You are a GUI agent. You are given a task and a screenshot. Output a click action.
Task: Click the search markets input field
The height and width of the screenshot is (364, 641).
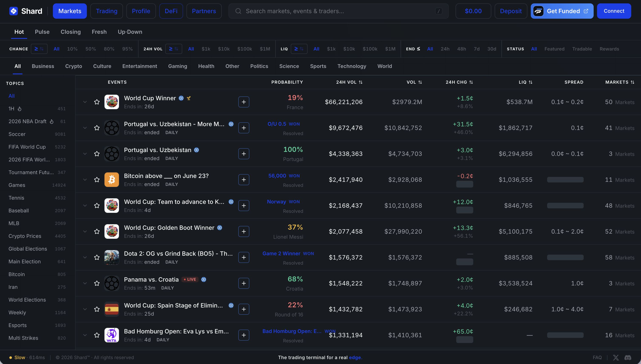pyautogui.click(x=338, y=11)
